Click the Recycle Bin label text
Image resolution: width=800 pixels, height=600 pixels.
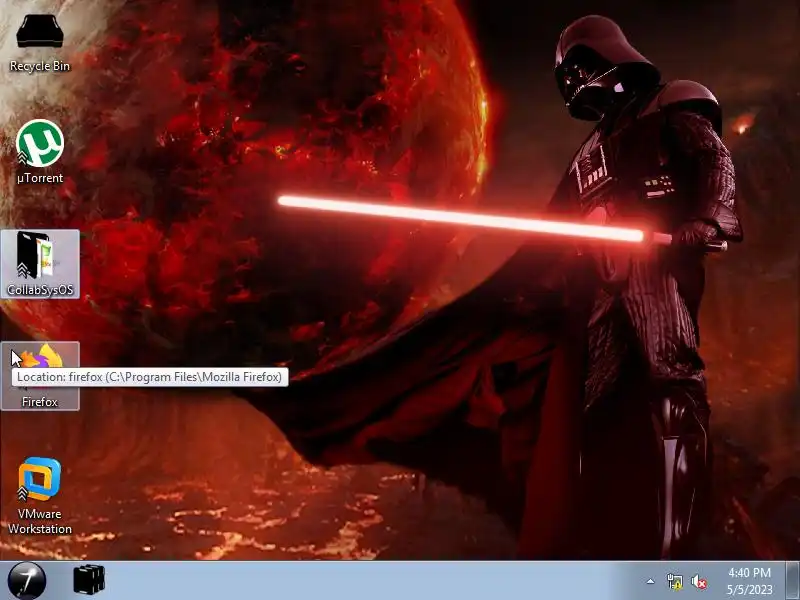40,66
